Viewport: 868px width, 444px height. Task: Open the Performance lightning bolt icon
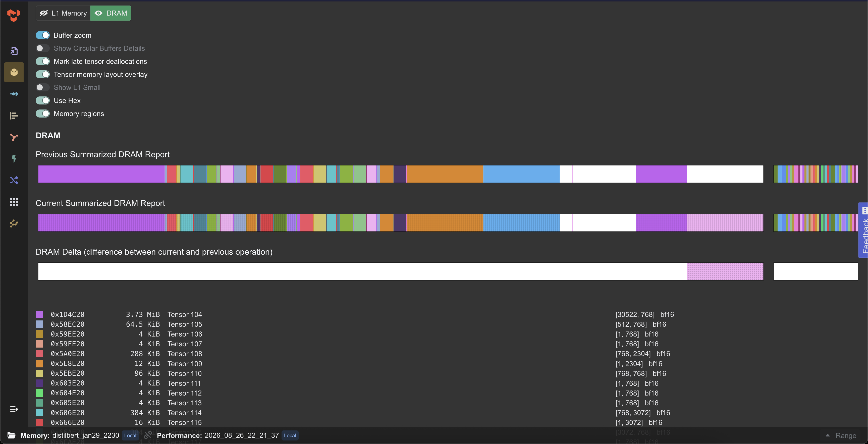click(14, 159)
